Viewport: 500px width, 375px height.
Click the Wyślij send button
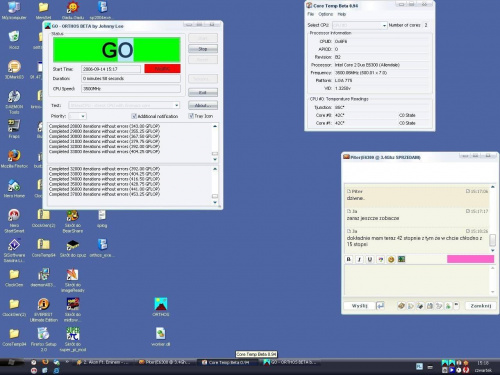(359, 306)
